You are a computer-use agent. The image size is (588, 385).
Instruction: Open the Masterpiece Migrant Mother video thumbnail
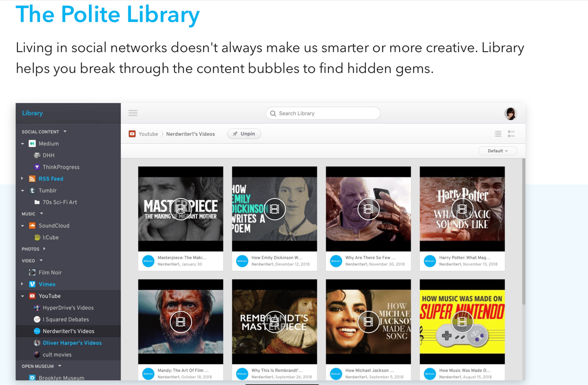pyautogui.click(x=181, y=209)
